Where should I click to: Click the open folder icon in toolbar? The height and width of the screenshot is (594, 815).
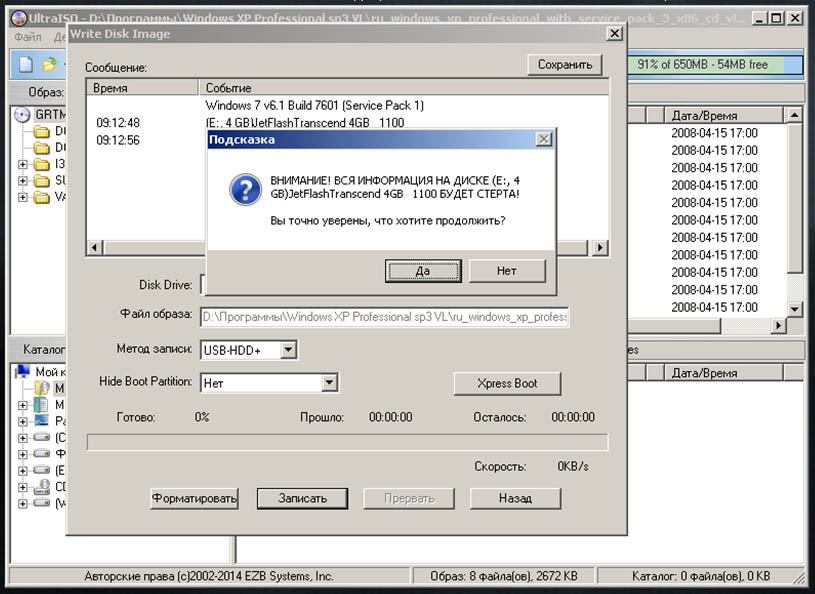[x=49, y=64]
